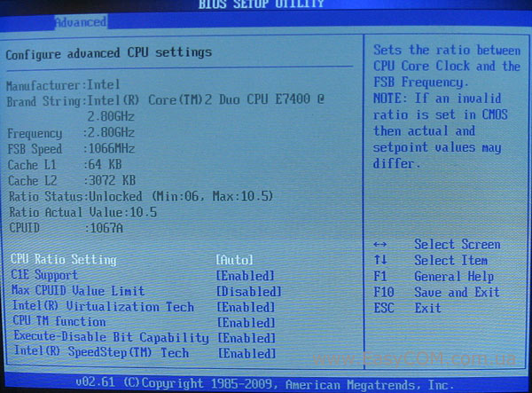Click the American Megatrends copyright footer
The height and width of the screenshot is (393, 532).
point(264,383)
